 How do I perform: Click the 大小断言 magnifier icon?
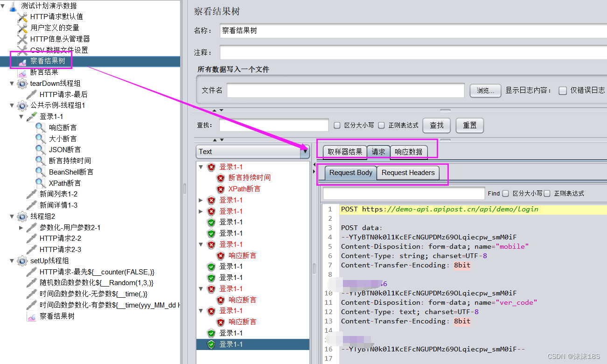point(41,139)
